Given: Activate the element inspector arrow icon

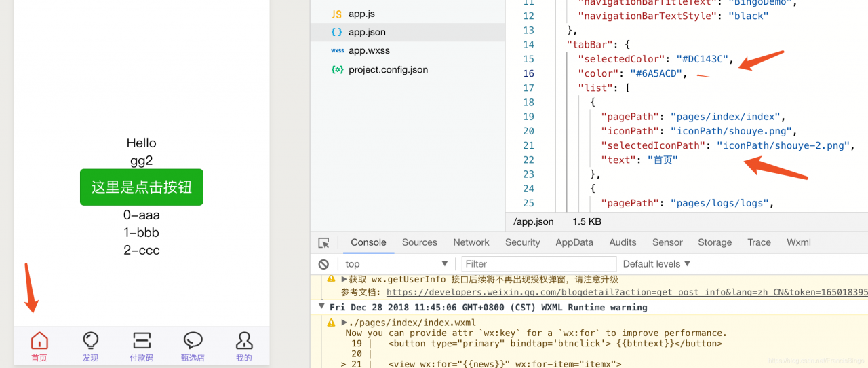Looking at the screenshot, I should pyautogui.click(x=324, y=242).
